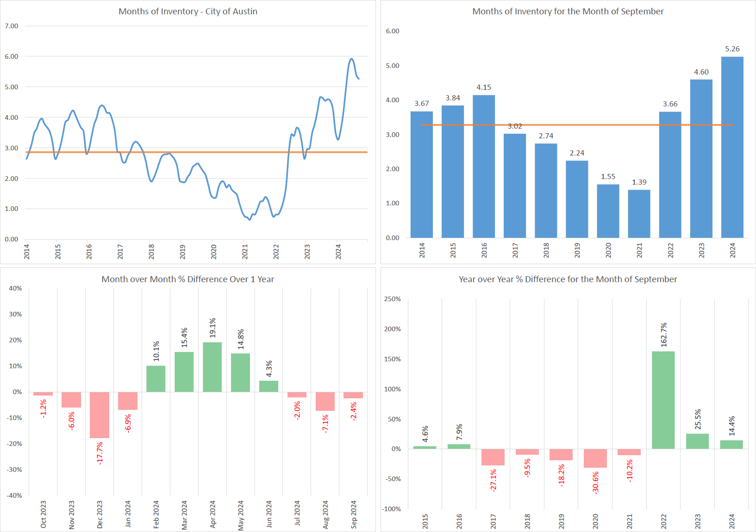Click the 'Sep 2024' axis label
The width and height of the screenshot is (756, 532).
[x=354, y=514]
